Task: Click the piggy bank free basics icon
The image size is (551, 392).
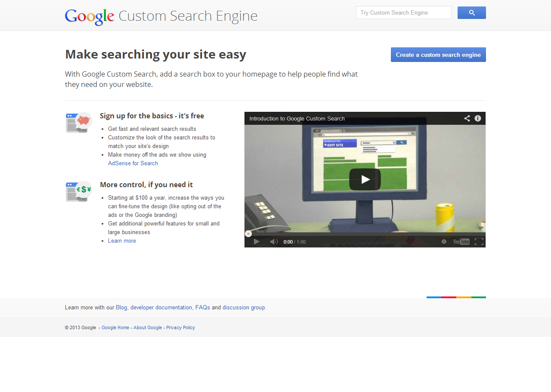Action: (x=79, y=123)
